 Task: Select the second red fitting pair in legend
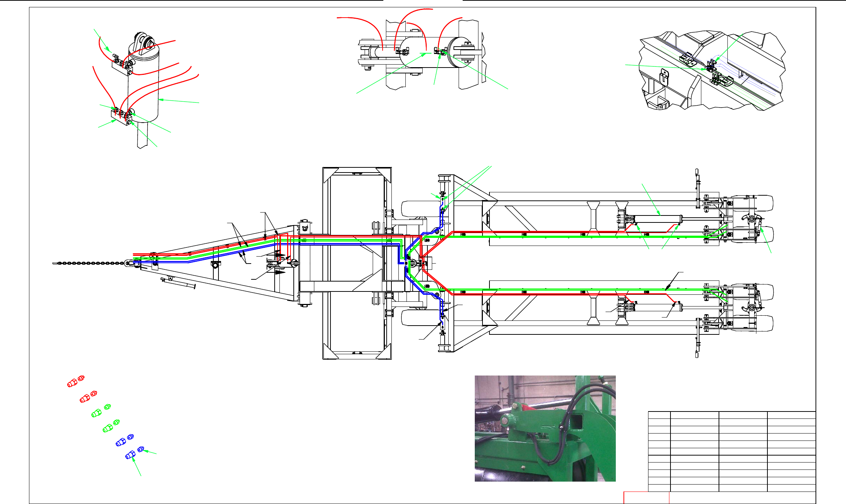pos(88,396)
